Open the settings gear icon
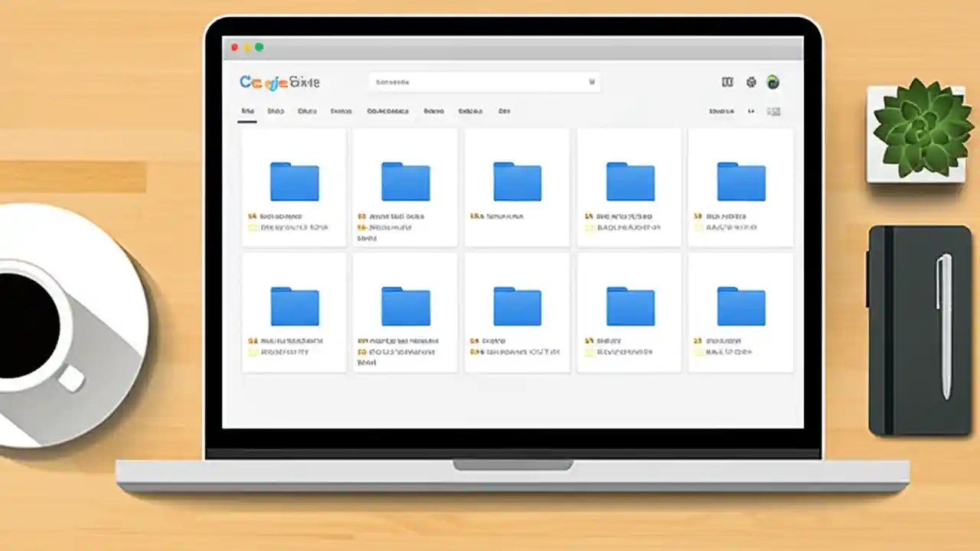 coord(751,82)
